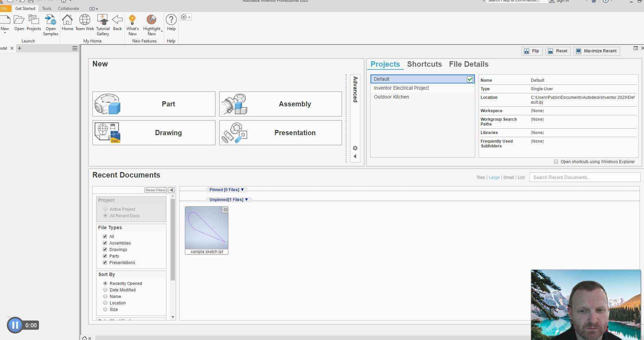Create a new Assembly document
The width and height of the screenshot is (644, 340).
click(x=280, y=104)
